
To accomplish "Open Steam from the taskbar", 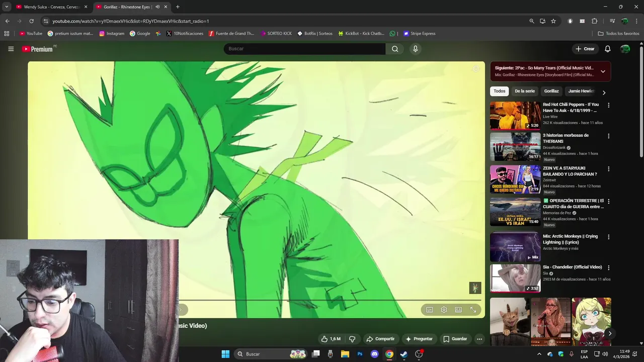I will (404, 354).
